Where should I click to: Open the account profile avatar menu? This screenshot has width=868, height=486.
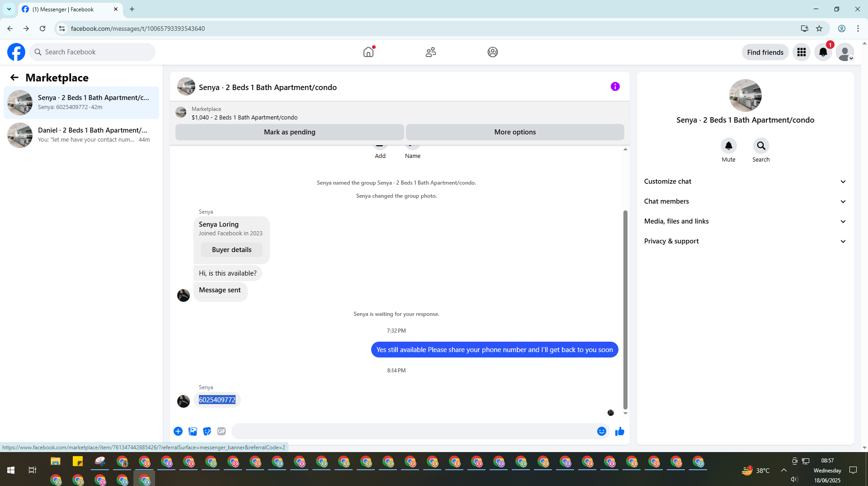click(844, 52)
